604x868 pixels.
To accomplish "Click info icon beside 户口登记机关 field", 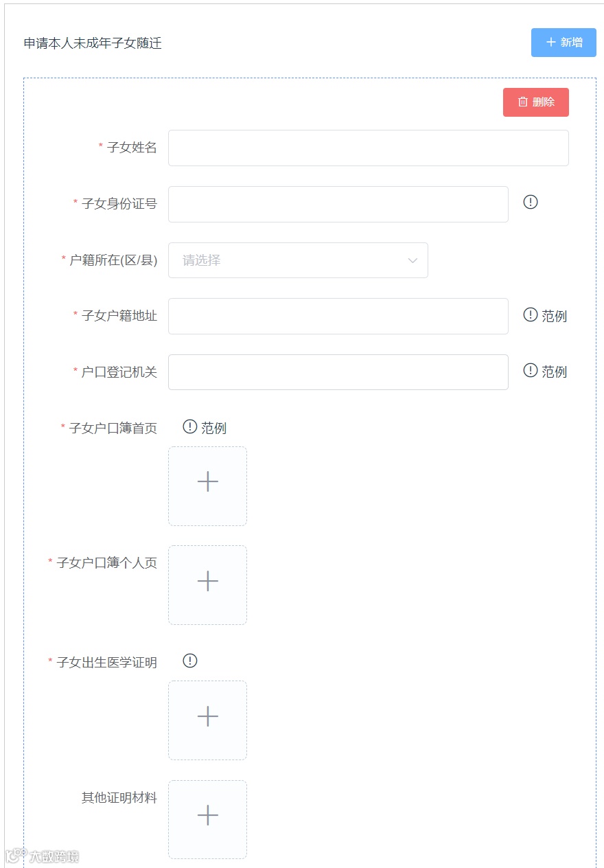I will (531, 371).
